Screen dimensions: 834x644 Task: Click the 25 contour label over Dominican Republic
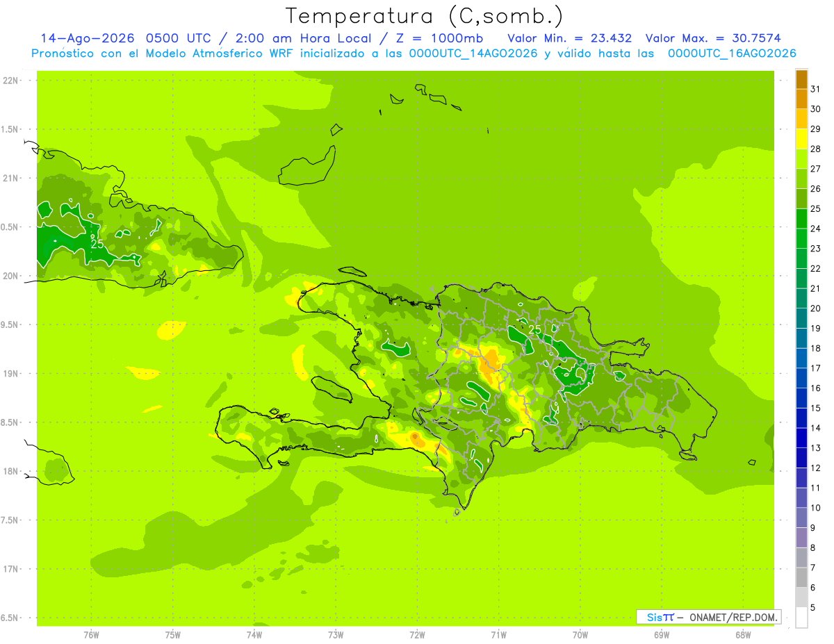pos(534,329)
